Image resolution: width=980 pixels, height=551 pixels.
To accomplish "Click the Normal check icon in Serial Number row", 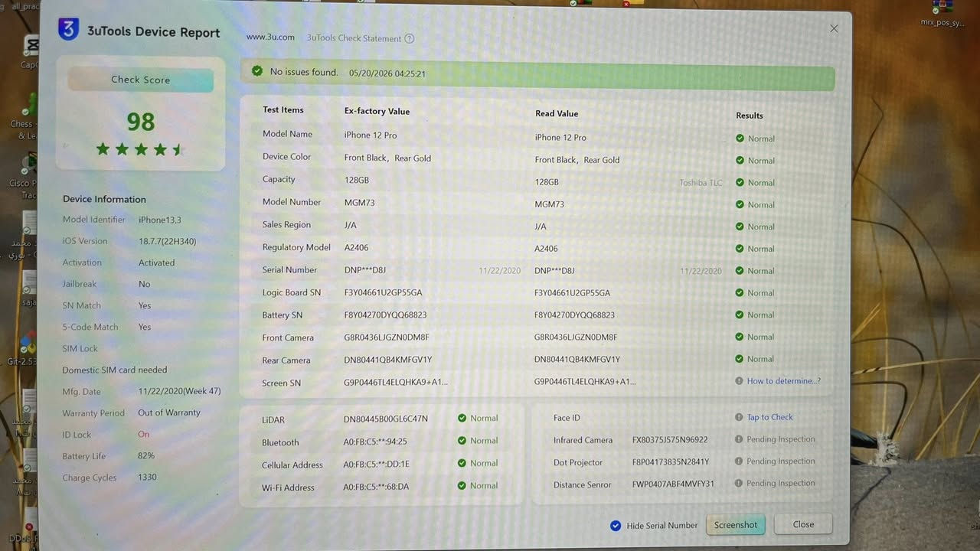I will point(740,271).
